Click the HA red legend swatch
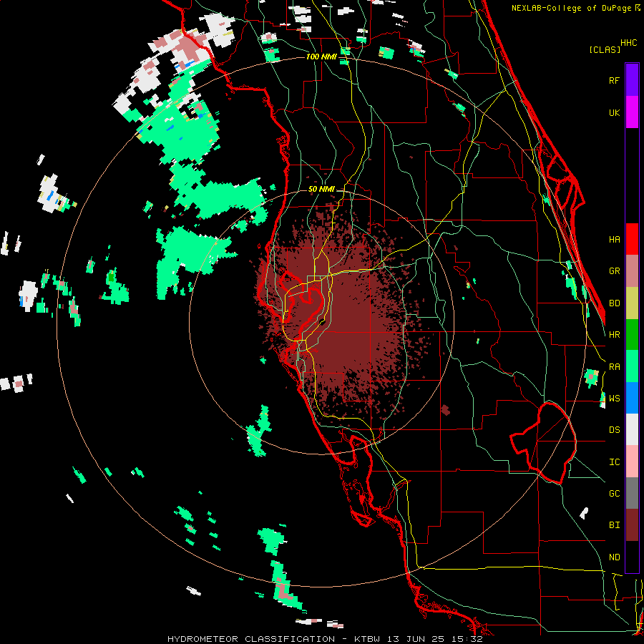The width and height of the screenshot is (644, 644). (632, 239)
